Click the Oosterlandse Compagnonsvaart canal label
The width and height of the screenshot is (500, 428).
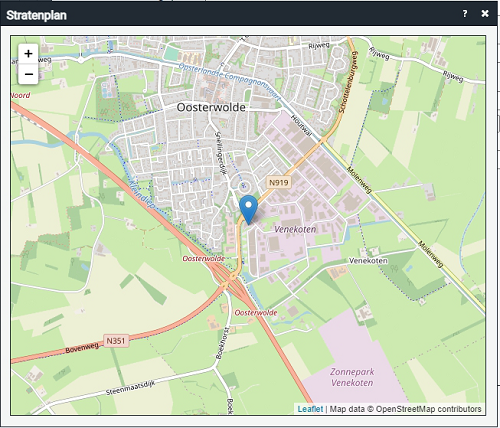point(230,81)
